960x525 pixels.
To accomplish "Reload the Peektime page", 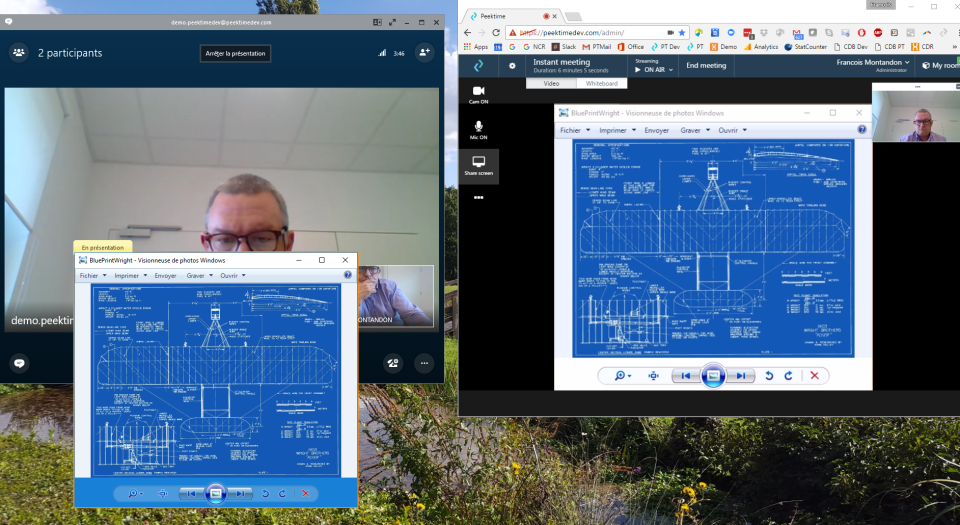I will click(496, 32).
